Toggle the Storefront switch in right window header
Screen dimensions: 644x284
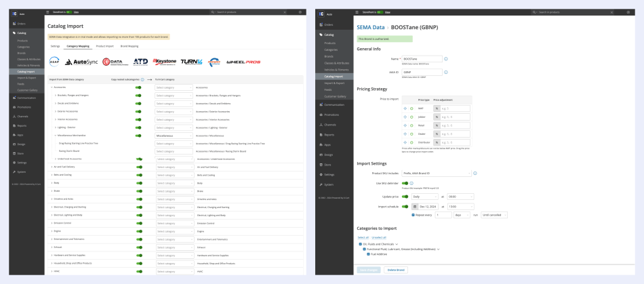[x=380, y=12]
